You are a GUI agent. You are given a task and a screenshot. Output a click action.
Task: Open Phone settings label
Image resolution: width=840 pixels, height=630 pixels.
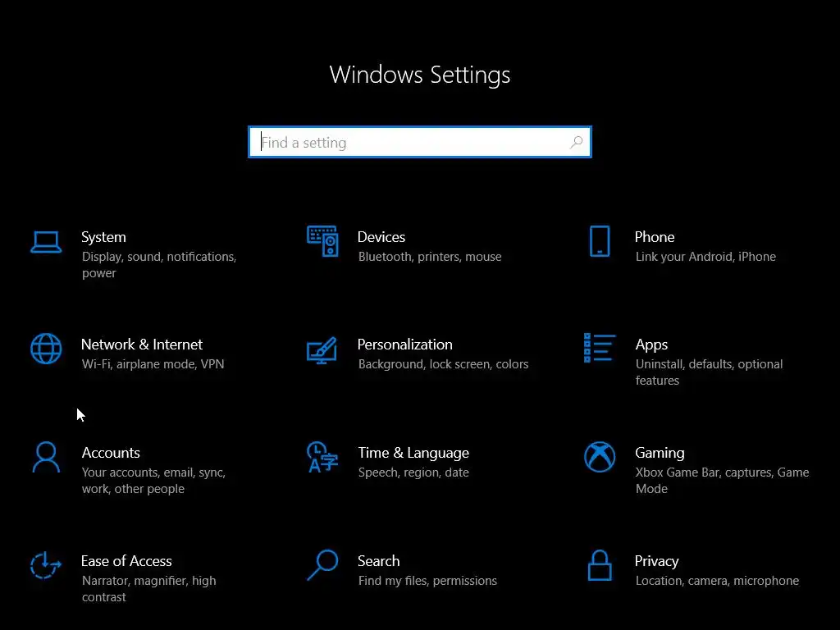[x=654, y=237]
